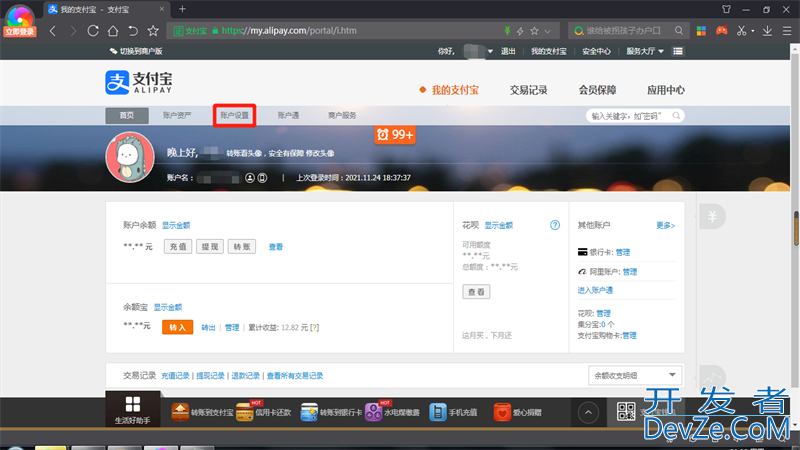The height and width of the screenshot is (450, 800).
Task: Show account balance via 显示金额 link
Action: click(x=176, y=225)
